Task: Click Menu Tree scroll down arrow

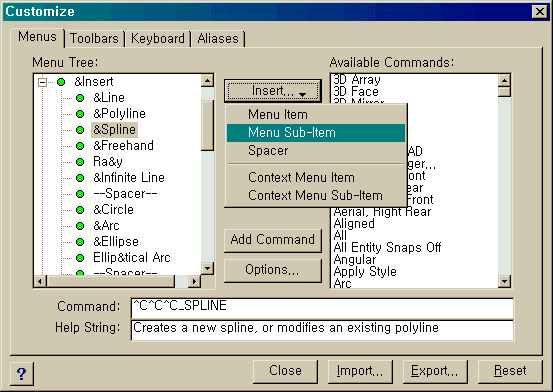Action: tap(207, 269)
